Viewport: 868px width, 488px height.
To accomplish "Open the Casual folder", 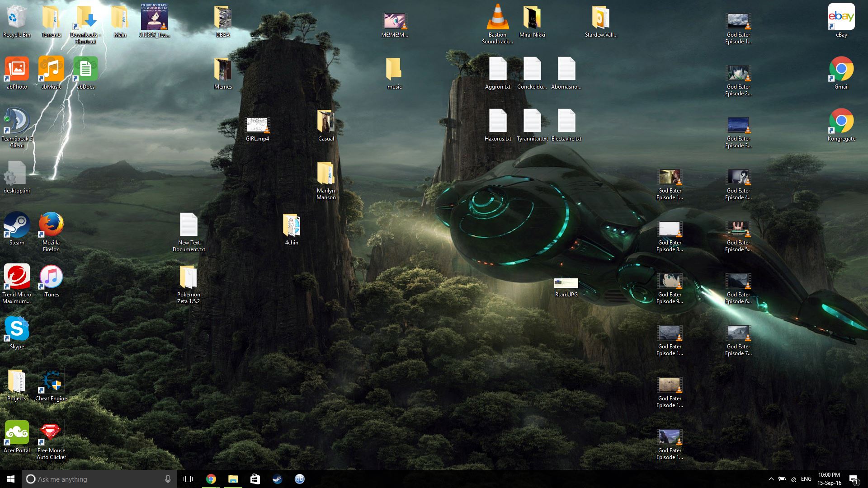I will coord(326,125).
